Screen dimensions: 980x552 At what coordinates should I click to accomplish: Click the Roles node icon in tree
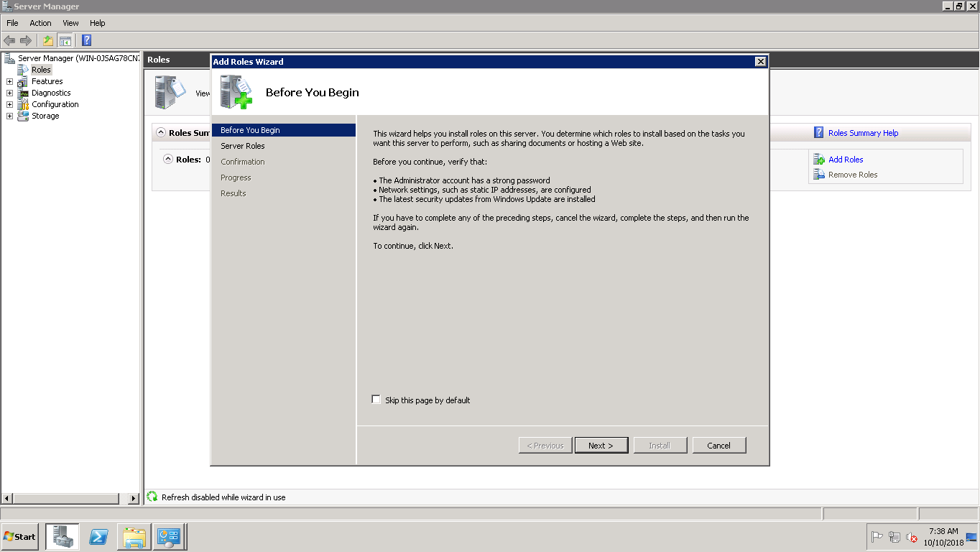[23, 70]
